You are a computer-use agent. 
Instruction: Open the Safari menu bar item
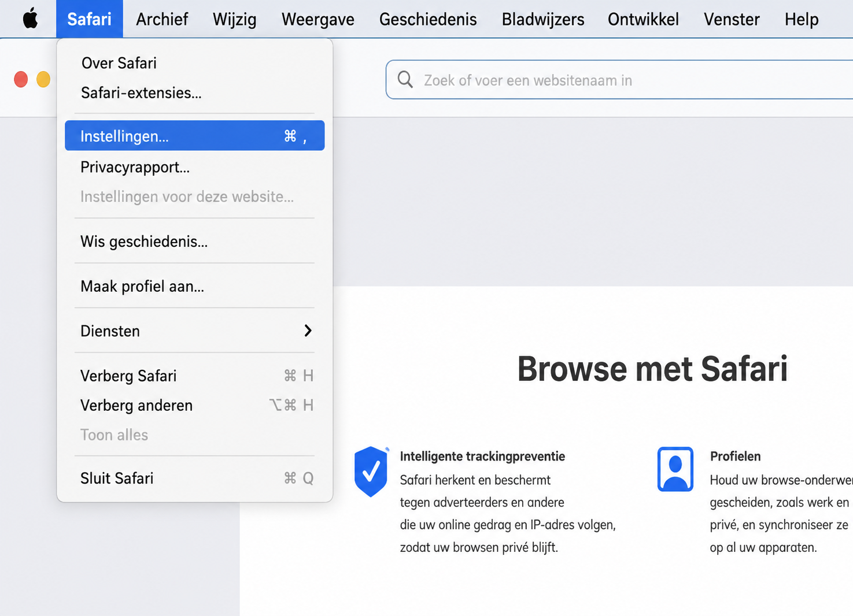tap(89, 19)
